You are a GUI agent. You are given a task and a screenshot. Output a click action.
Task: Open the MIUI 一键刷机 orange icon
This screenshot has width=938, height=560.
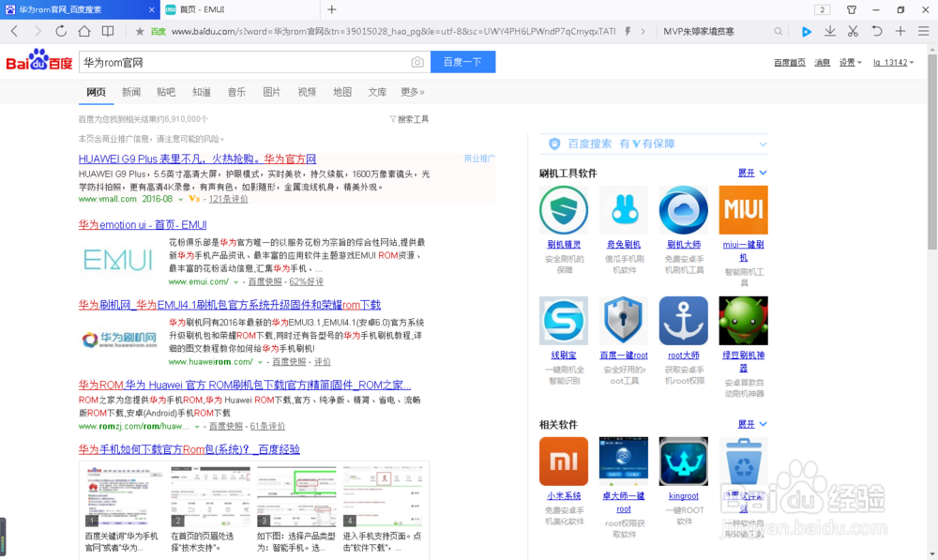[x=743, y=209]
